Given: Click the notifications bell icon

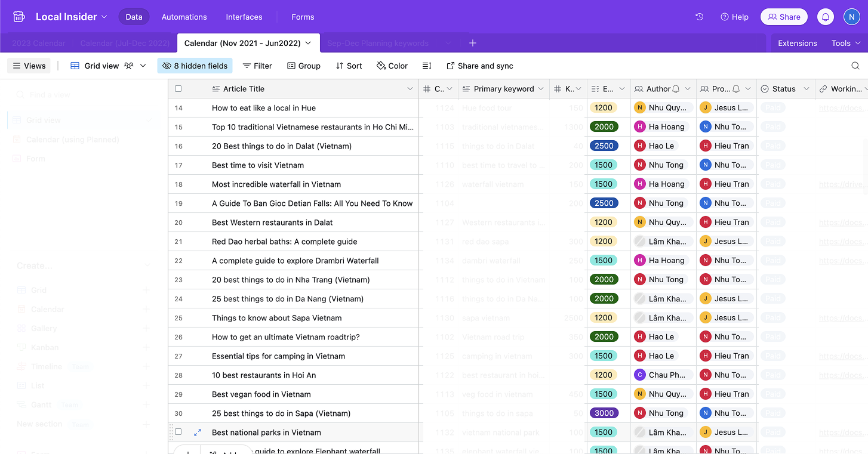Looking at the screenshot, I should click(826, 17).
